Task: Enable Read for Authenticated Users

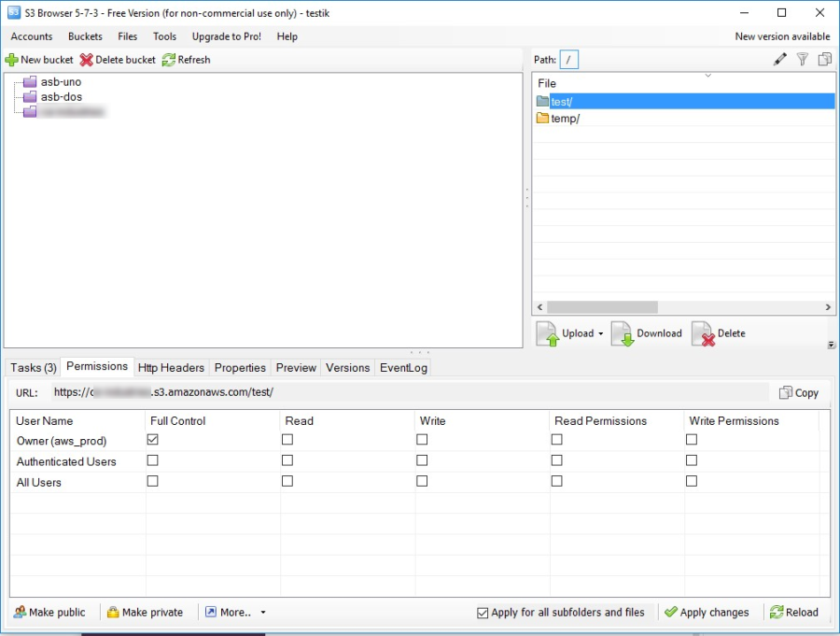Action: click(x=287, y=460)
